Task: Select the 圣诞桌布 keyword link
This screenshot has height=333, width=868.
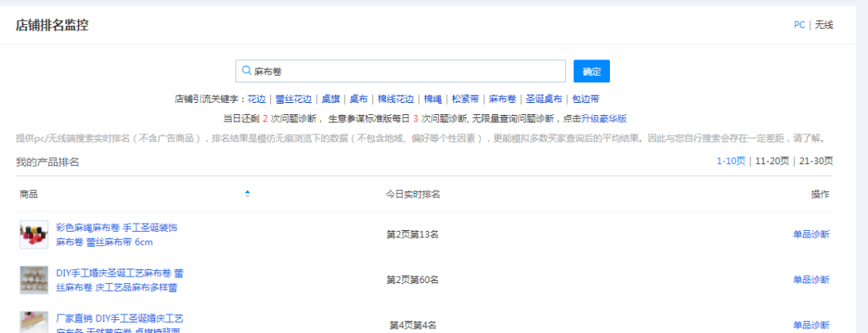Action: (544, 100)
